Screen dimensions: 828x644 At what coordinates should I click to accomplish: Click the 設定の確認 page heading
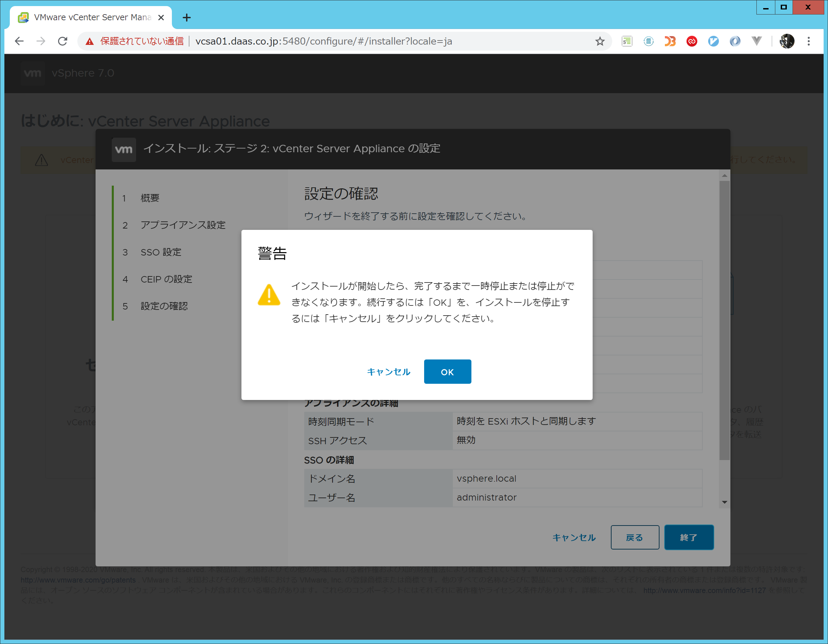pos(341,194)
